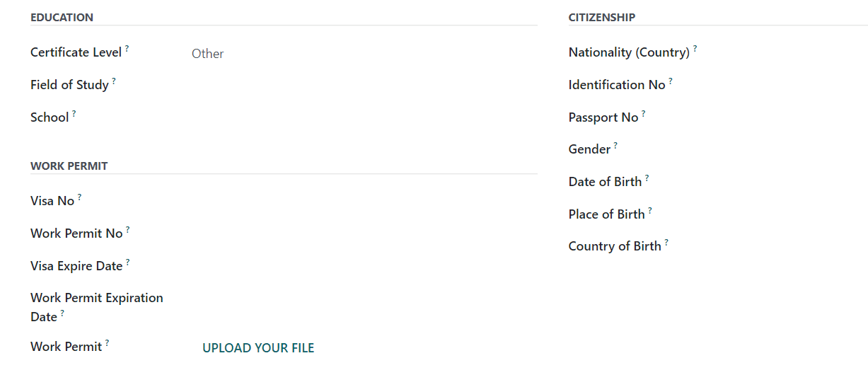Click the Gender help icon

615,146
